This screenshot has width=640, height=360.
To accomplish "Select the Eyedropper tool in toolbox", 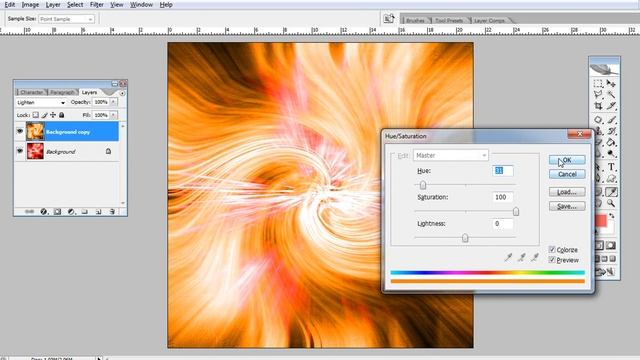I will [611, 192].
